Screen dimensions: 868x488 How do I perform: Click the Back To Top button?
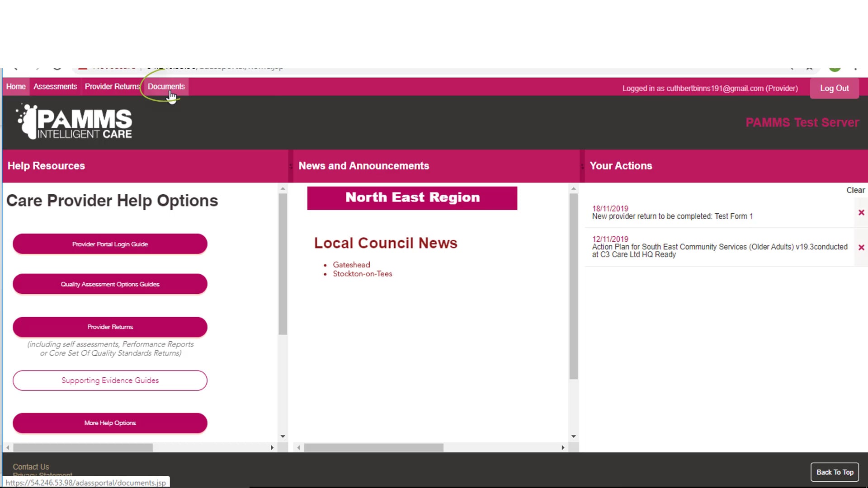(835, 472)
